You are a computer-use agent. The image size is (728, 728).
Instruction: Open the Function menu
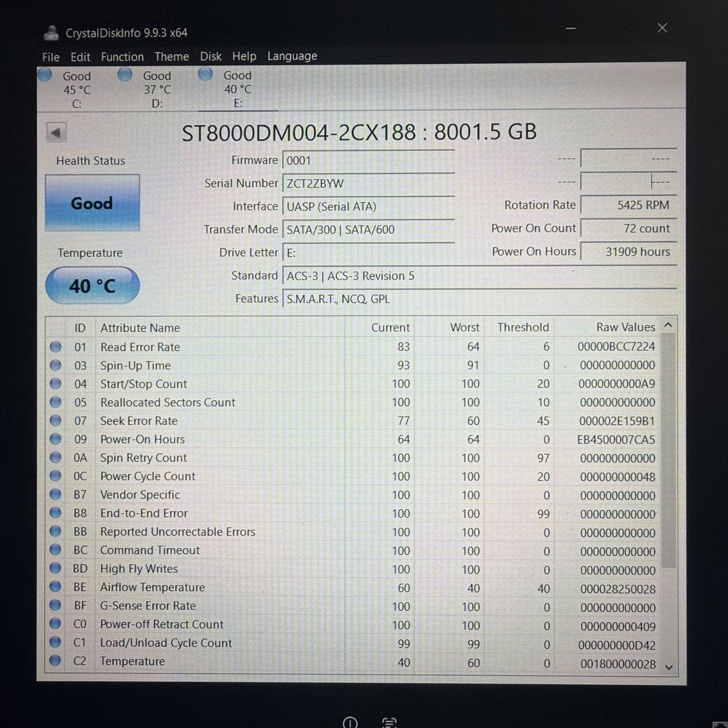point(122,57)
